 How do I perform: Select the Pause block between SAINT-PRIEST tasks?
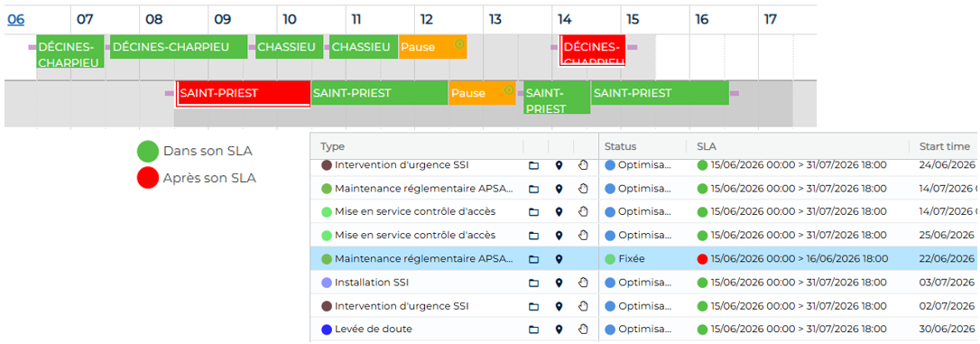482,93
